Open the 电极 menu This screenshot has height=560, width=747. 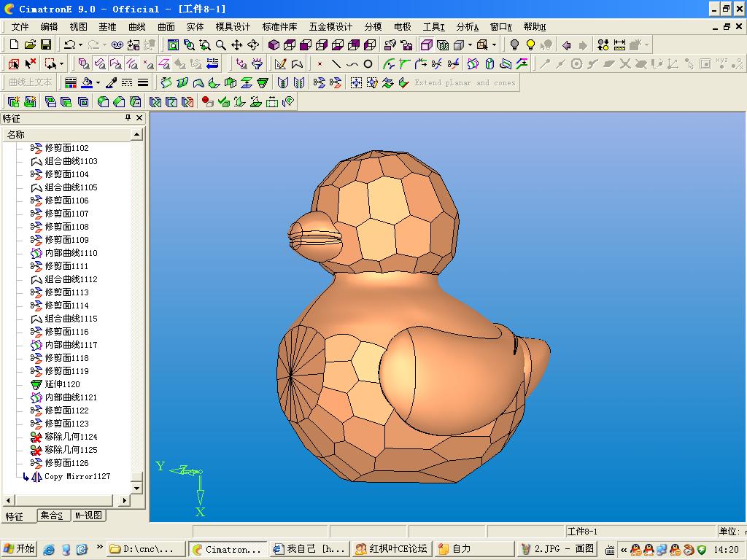(x=402, y=27)
